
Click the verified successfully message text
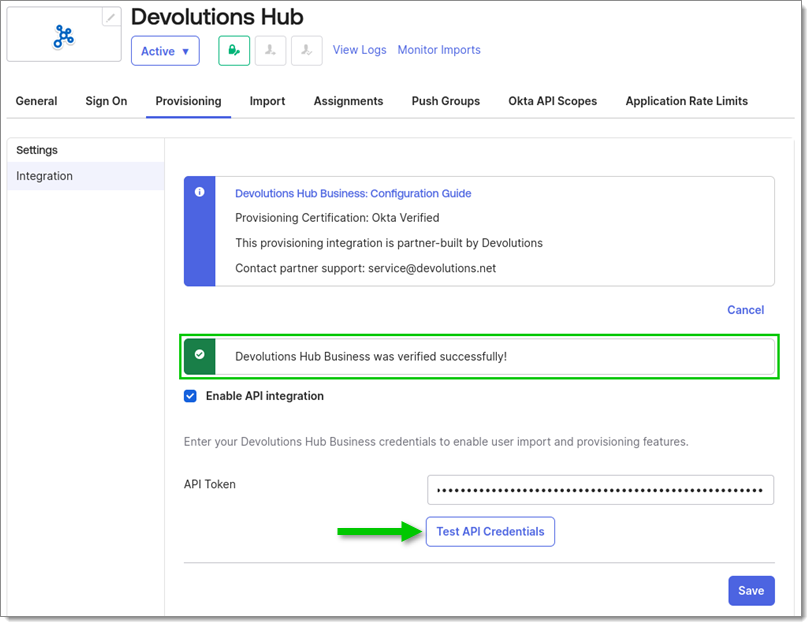coord(371,356)
